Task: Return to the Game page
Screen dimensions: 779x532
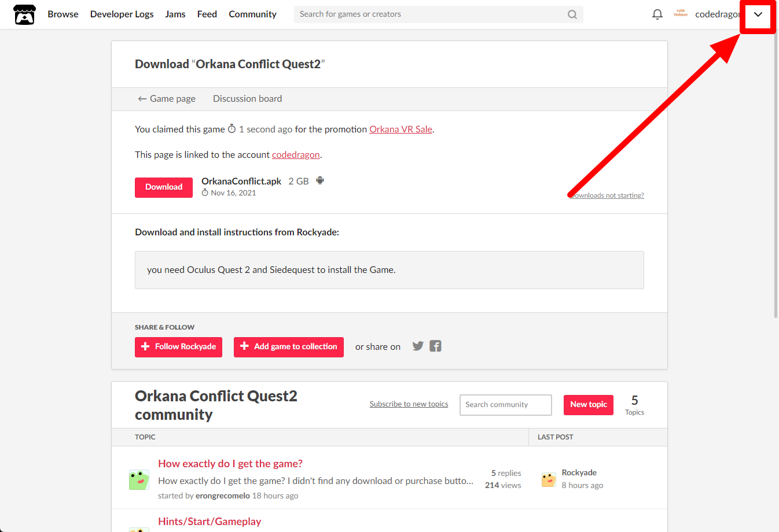Action: [167, 98]
